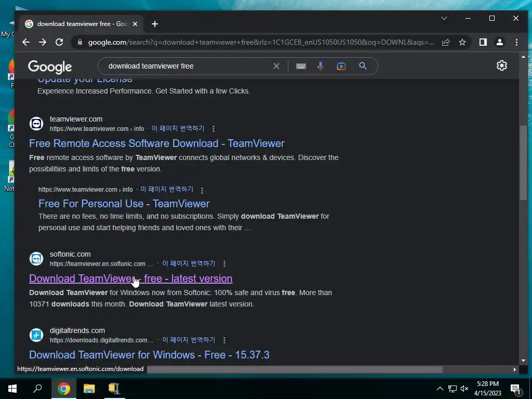Click the digitaltrends.com site favicon
Viewport: 532px width, 399px height.
(36, 335)
